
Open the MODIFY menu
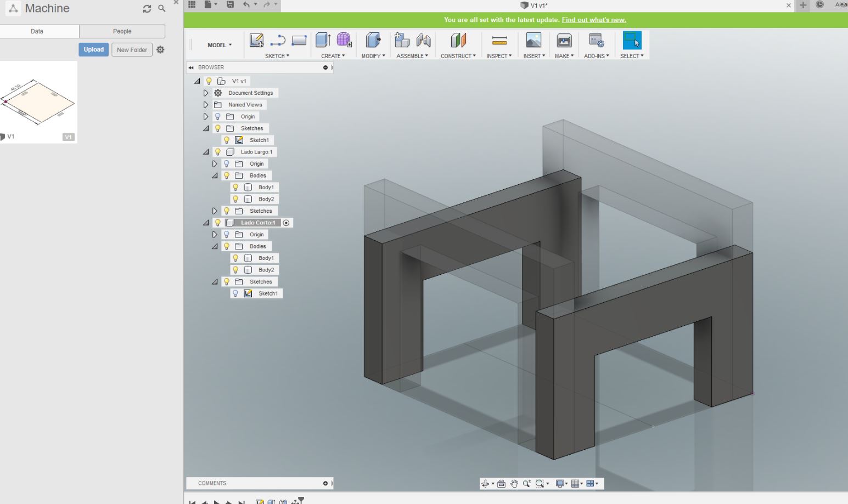click(x=373, y=56)
